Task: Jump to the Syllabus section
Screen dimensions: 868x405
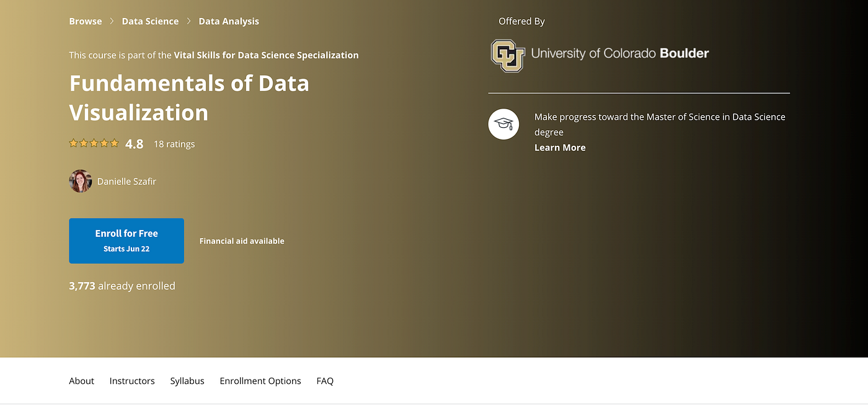Action: tap(187, 381)
